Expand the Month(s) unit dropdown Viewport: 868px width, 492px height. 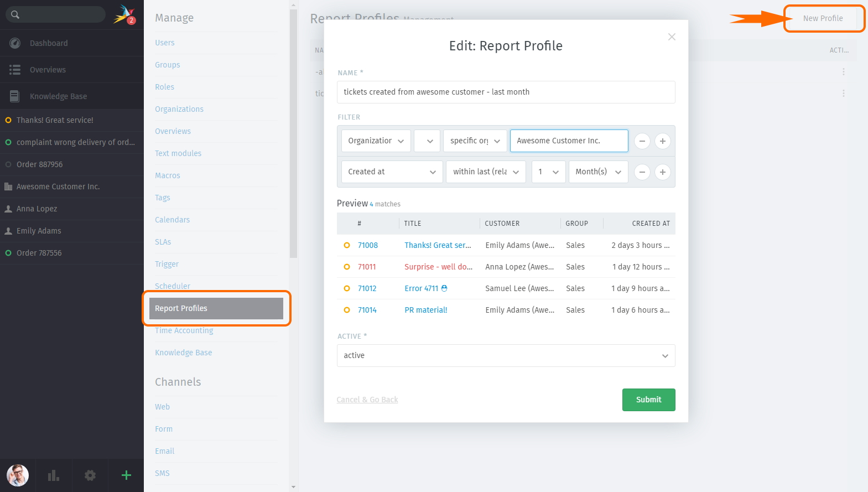point(599,172)
